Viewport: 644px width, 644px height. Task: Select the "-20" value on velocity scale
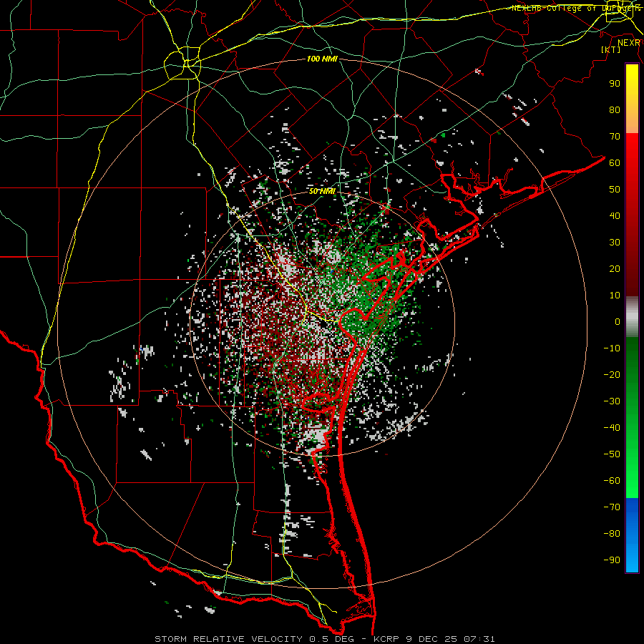(x=612, y=375)
